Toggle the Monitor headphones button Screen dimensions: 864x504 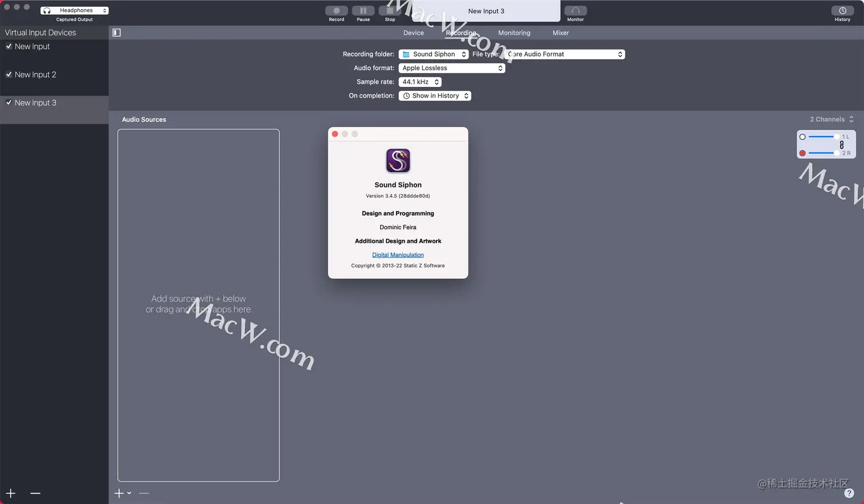pyautogui.click(x=575, y=10)
